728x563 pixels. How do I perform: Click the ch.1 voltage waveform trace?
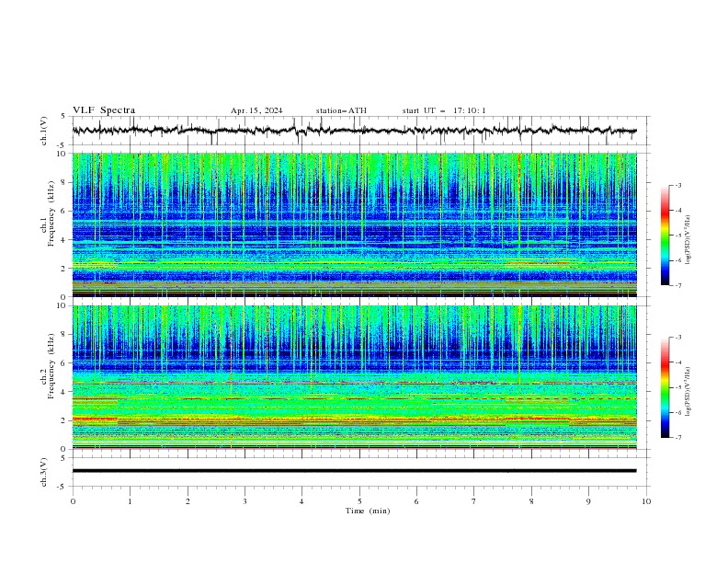click(354, 131)
